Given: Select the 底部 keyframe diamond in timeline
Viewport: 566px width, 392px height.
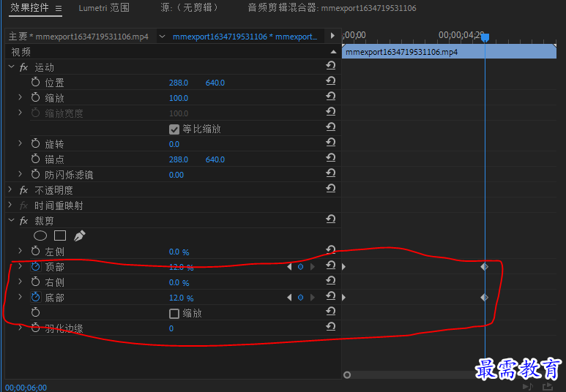Looking at the screenshot, I should click(x=485, y=298).
